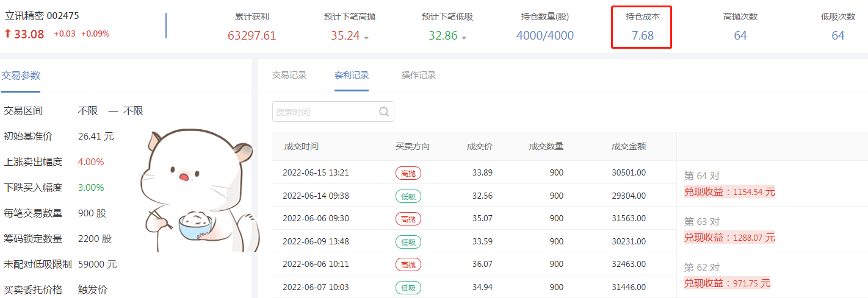This screenshot has height=298, width=868.
Task: Click the 高抛 tag on 2022-06-15 13:21 row
Action: click(x=408, y=173)
